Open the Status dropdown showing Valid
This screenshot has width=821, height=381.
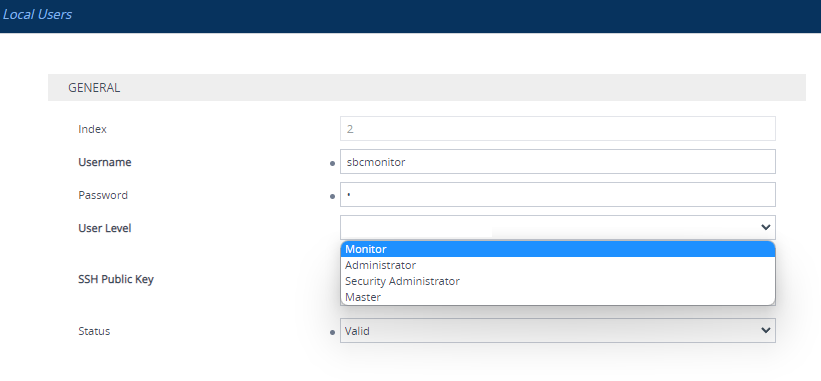click(558, 331)
